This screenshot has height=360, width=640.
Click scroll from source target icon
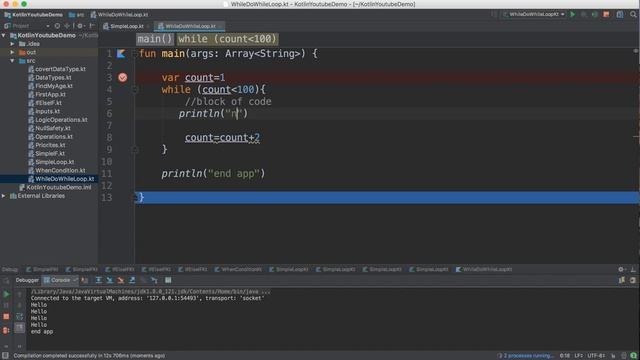point(57,26)
